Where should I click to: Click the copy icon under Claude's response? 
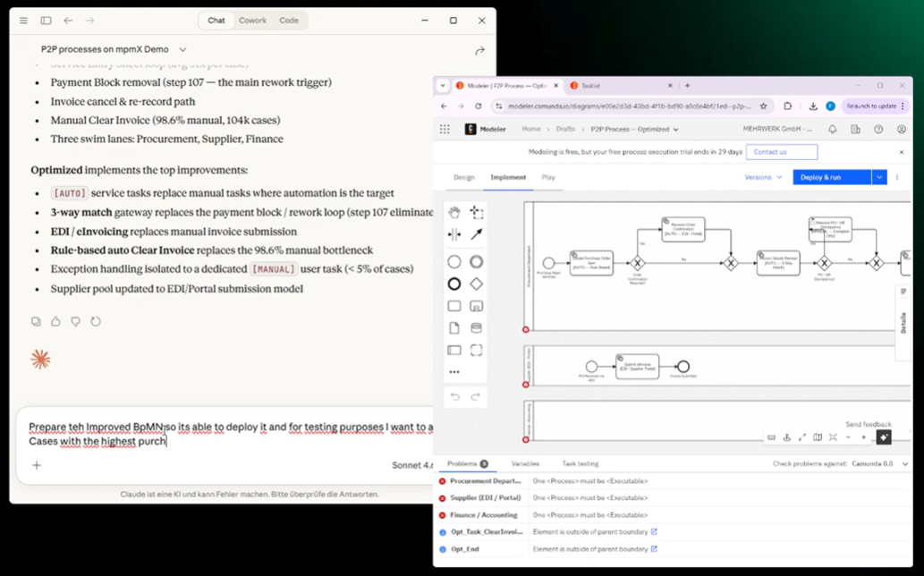pos(36,321)
